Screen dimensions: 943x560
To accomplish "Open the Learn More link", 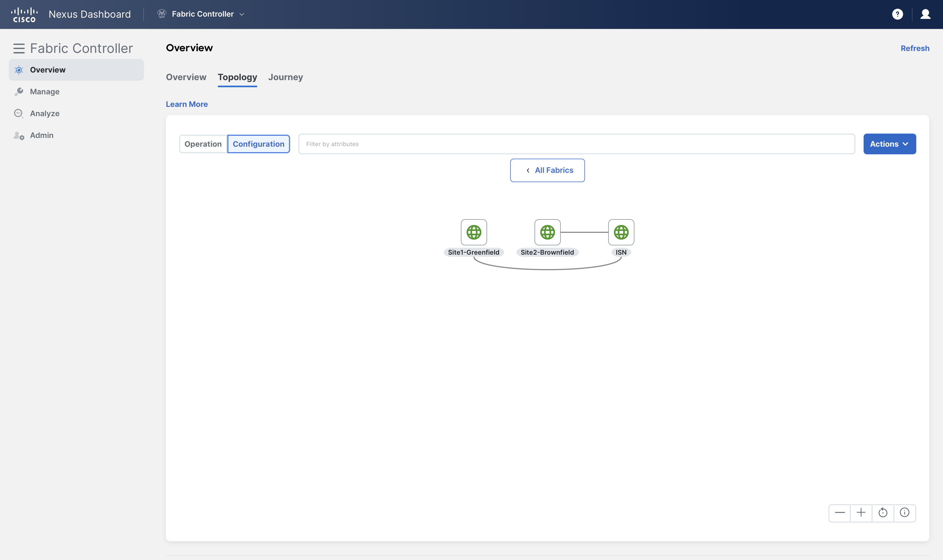I will [x=187, y=104].
